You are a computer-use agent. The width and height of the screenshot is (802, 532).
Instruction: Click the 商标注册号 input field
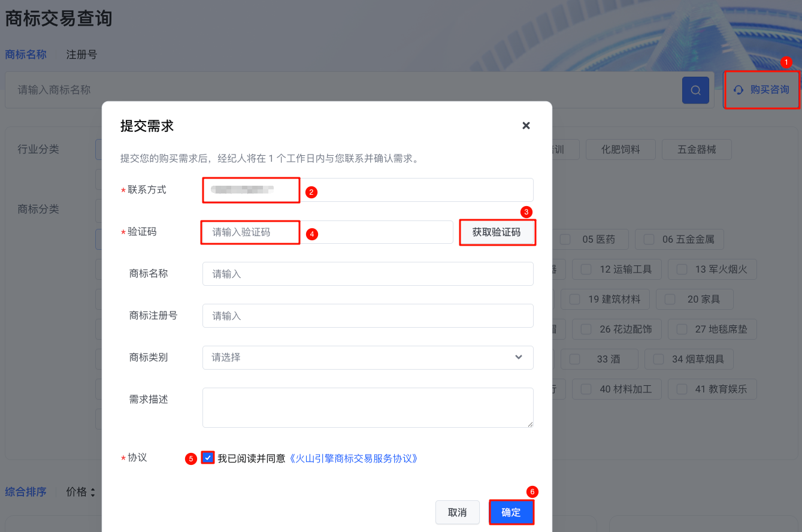pyautogui.click(x=368, y=316)
